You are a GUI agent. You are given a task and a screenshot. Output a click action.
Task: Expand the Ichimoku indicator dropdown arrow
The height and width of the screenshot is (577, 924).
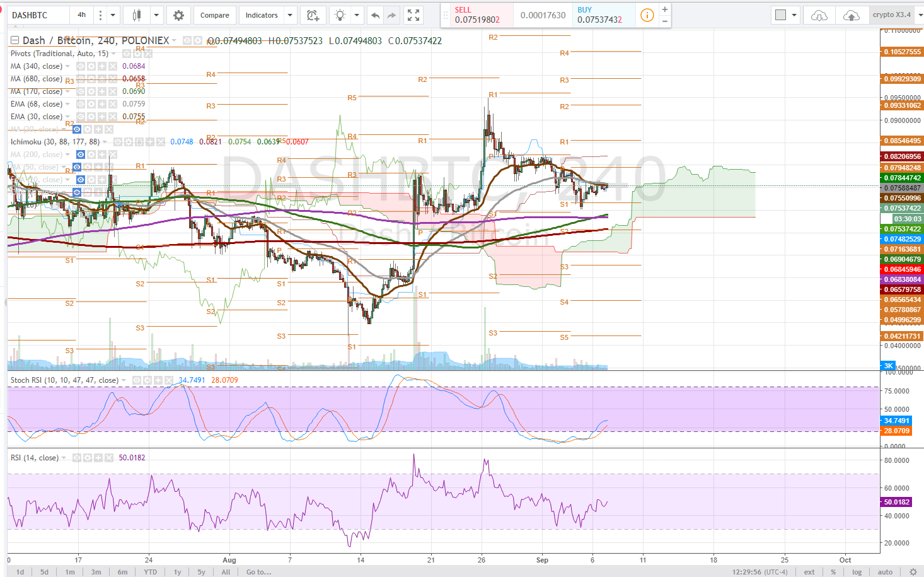pyautogui.click(x=105, y=142)
